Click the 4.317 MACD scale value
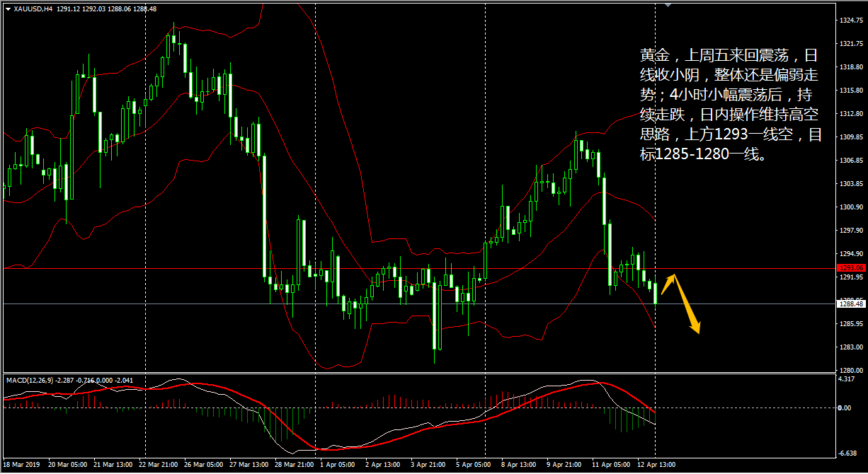 coord(846,379)
